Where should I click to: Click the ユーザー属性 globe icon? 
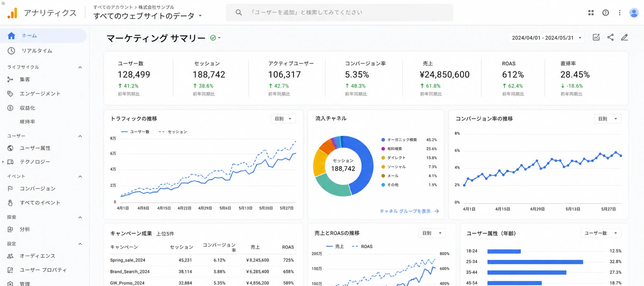click(10, 148)
